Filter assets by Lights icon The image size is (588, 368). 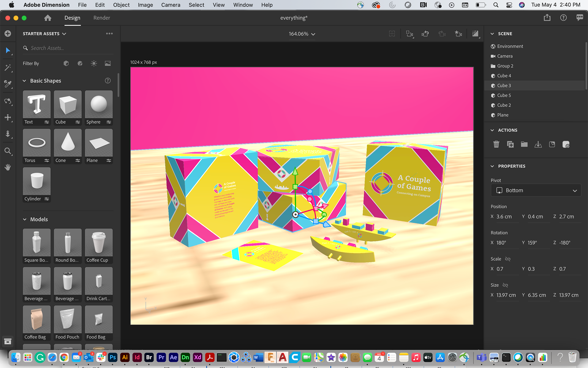pyautogui.click(x=94, y=63)
